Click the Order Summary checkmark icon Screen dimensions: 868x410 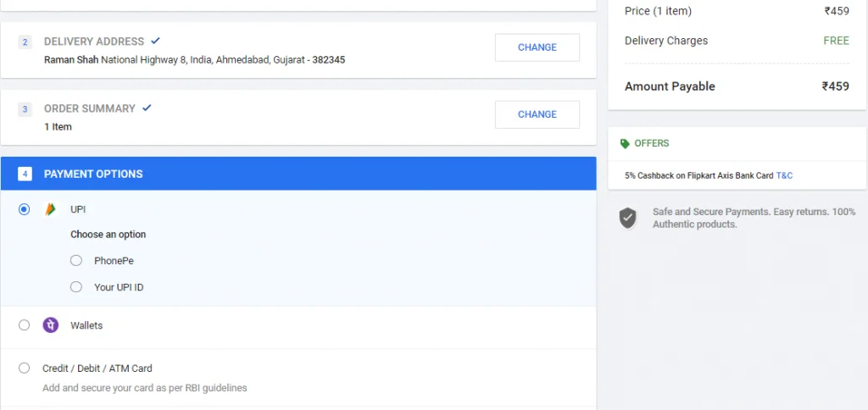(147, 108)
